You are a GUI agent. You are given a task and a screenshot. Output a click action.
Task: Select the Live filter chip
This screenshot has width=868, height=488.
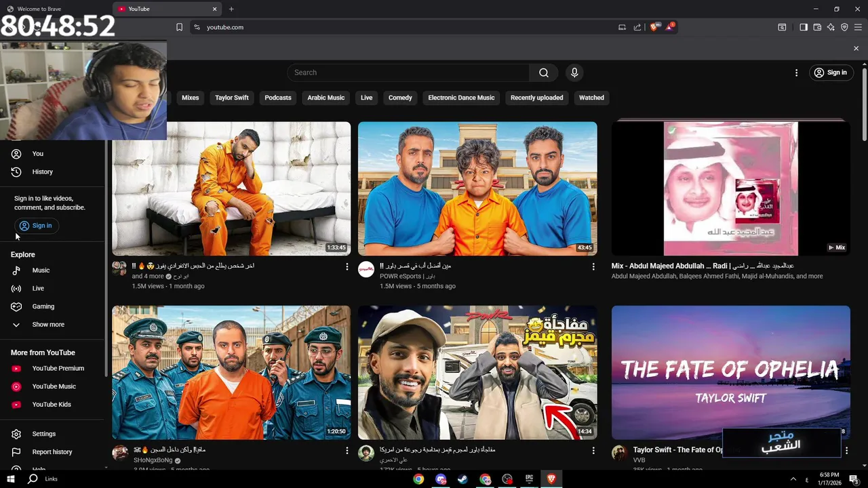tap(367, 98)
